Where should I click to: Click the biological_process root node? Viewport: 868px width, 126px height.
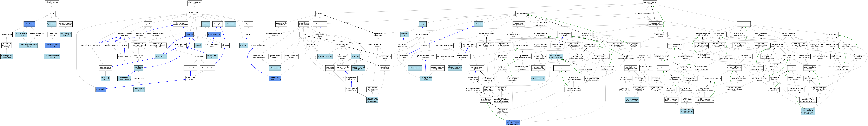650,3
